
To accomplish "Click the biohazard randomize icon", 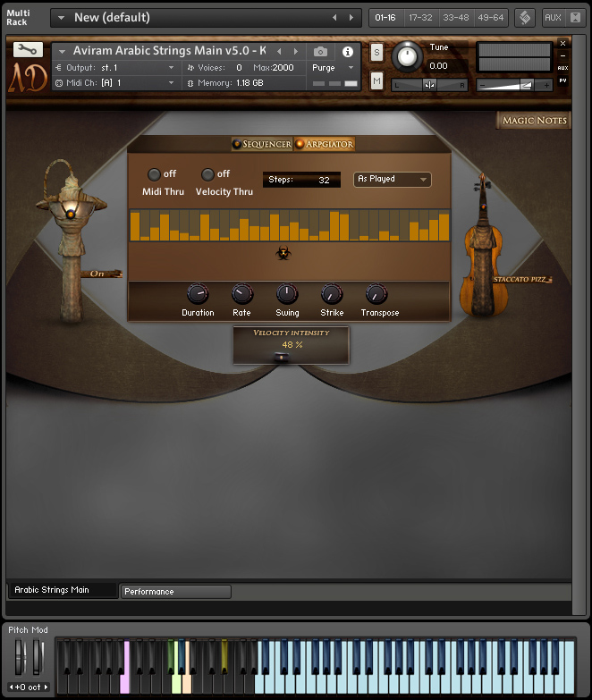I will [x=283, y=254].
